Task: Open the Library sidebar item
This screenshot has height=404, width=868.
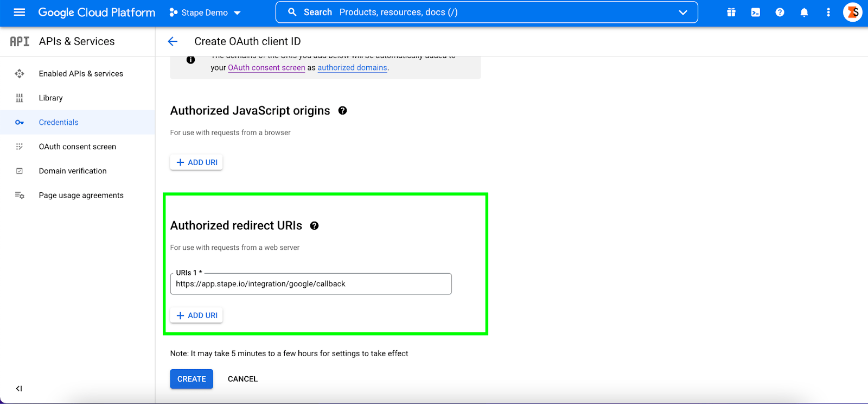Action: [51, 98]
